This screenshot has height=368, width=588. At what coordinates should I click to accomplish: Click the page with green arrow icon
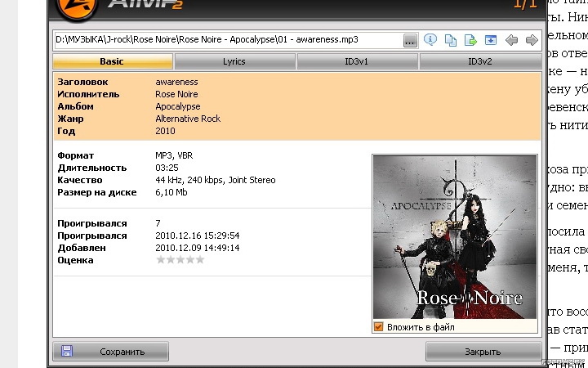pos(470,39)
